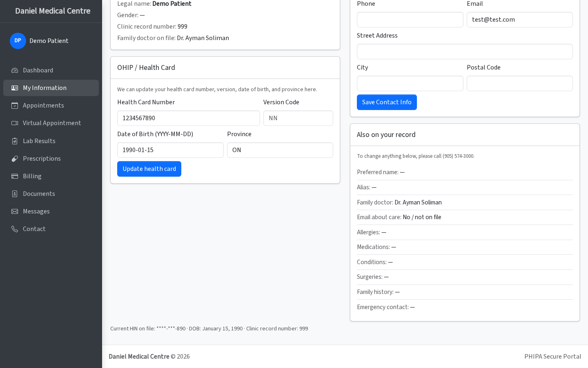Click the Virtual Appointment camera icon
588x368 pixels.
click(x=15, y=123)
